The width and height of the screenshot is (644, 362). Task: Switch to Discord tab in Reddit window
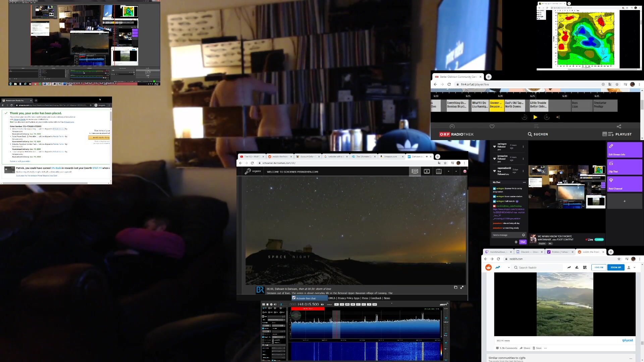pos(530,252)
